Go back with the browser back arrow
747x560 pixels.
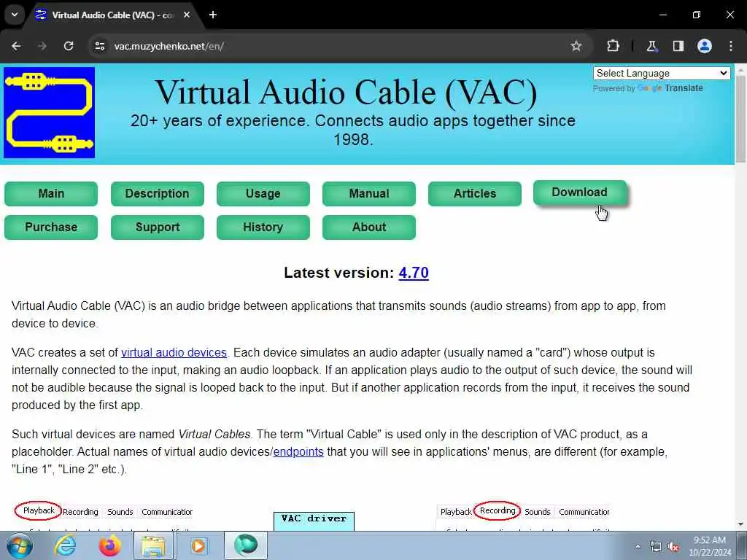[16, 46]
